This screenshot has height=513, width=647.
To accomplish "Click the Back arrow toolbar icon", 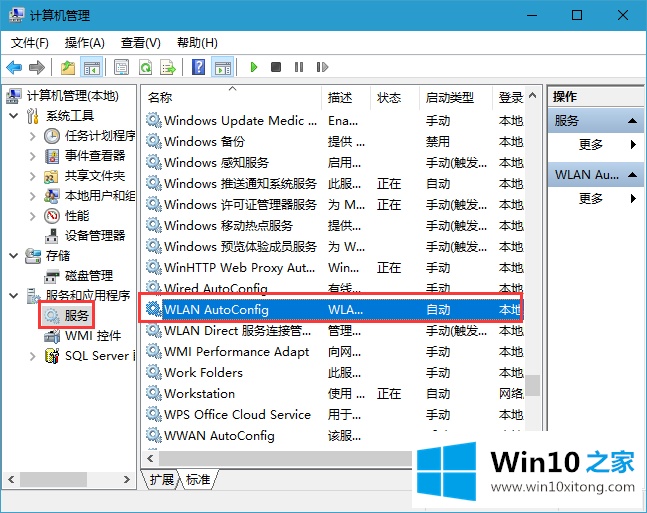I will click(14, 67).
